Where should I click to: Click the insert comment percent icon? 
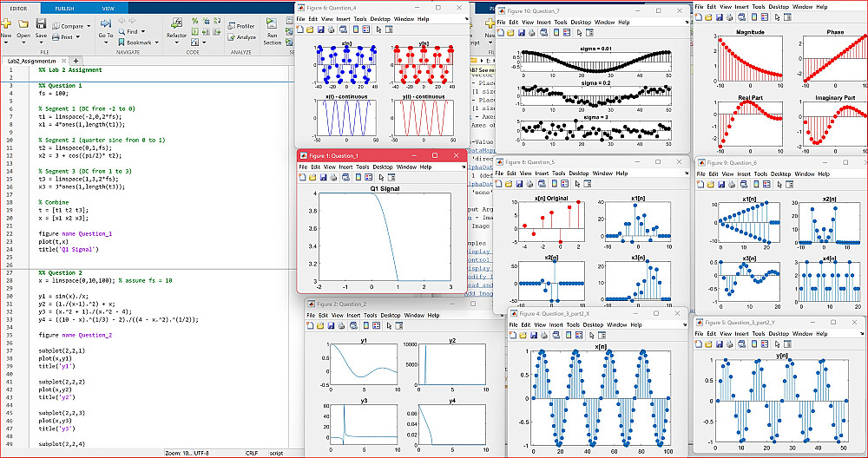194,21
